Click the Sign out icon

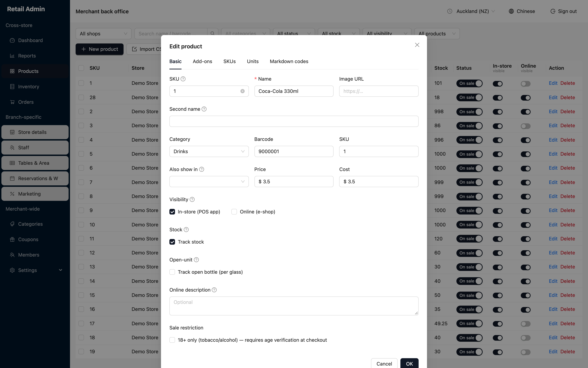point(553,11)
